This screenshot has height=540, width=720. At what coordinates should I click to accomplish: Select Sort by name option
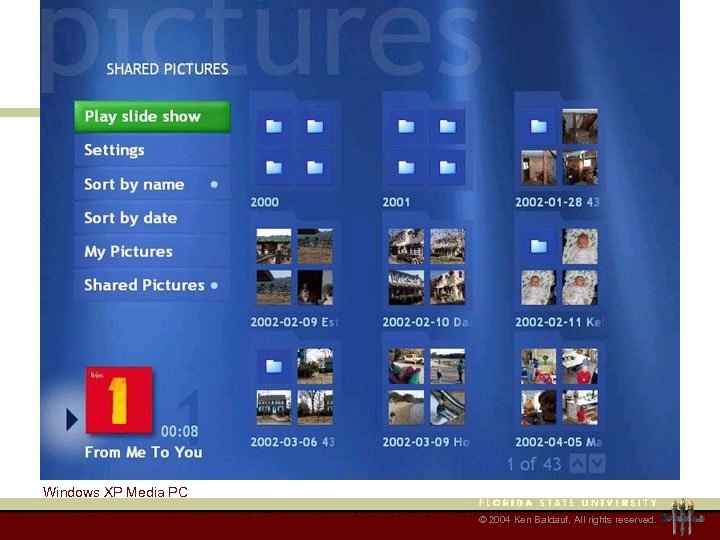point(152,184)
